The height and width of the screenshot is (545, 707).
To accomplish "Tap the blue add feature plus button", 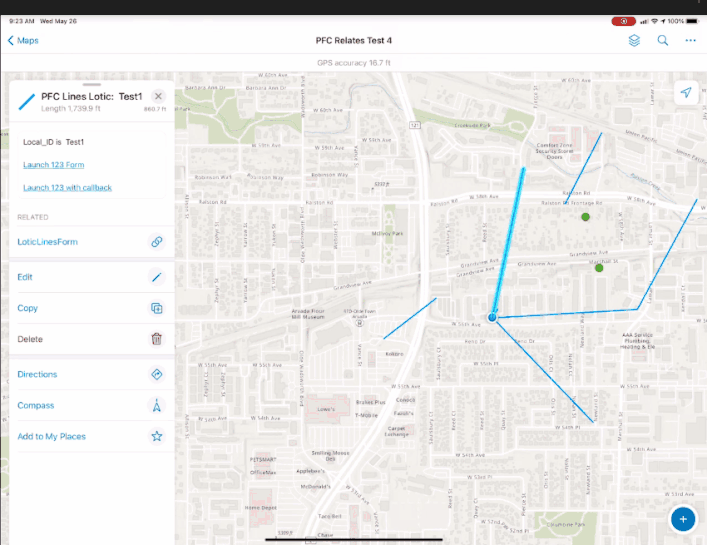I will [x=683, y=519].
